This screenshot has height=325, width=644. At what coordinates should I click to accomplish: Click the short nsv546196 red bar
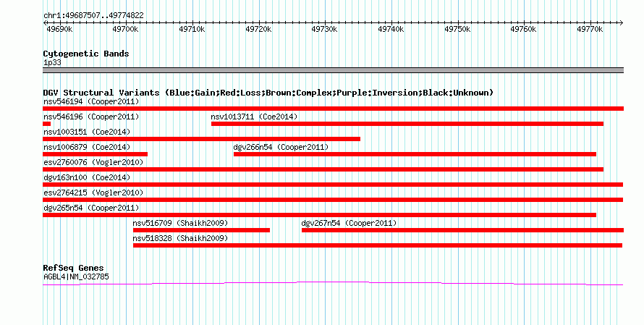pyautogui.click(x=47, y=124)
